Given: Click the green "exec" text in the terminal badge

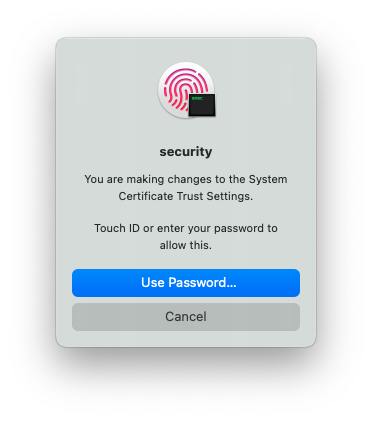Looking at the screenshot, I should coord(198,98).
